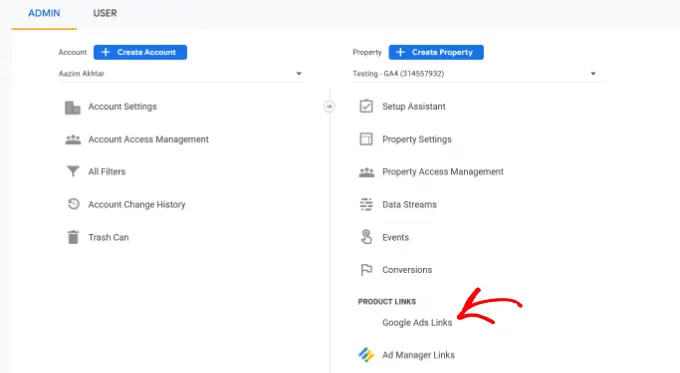Click the Events touch icon

366,237
